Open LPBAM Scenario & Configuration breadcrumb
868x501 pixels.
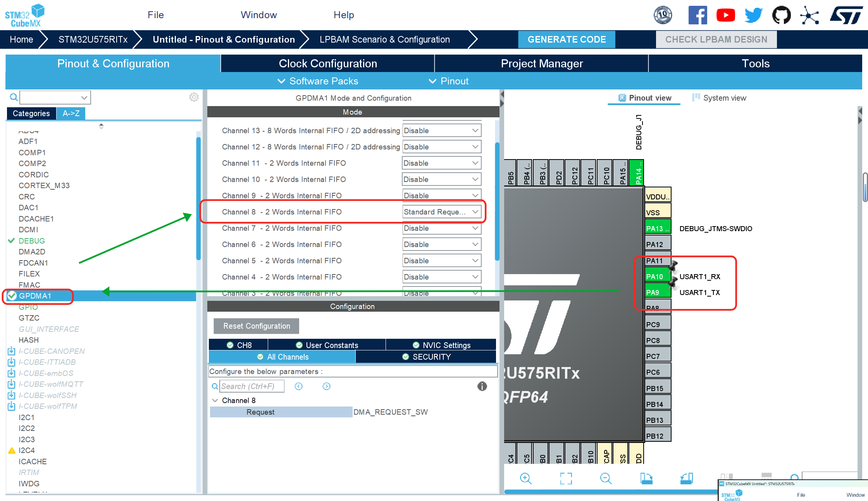point(384,39)
